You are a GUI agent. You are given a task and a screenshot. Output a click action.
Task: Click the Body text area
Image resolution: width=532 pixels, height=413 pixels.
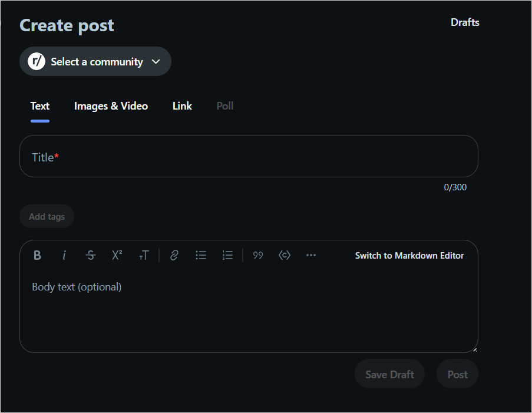pyautogui.click(x=249, y=312)
